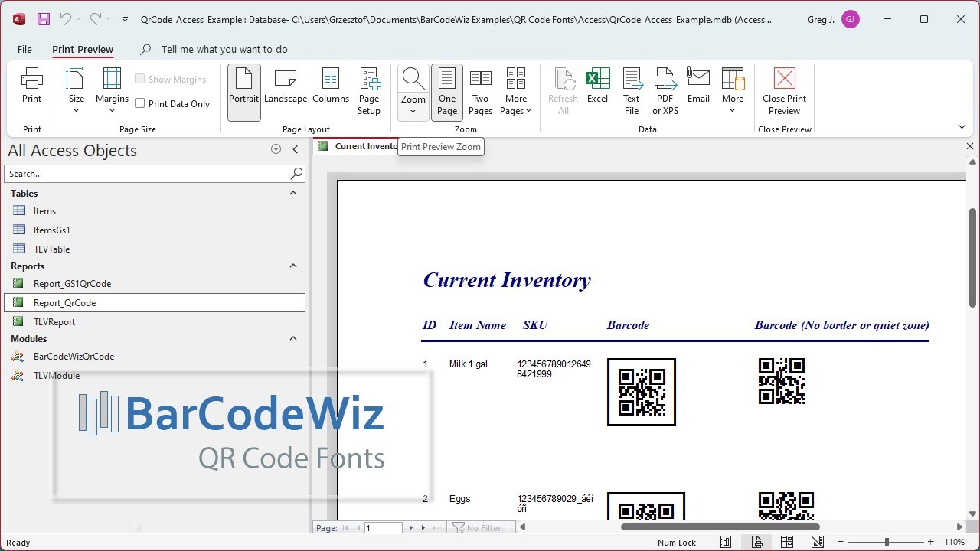Click the Milk 1 gal bordered QR code

pos(642,392)
